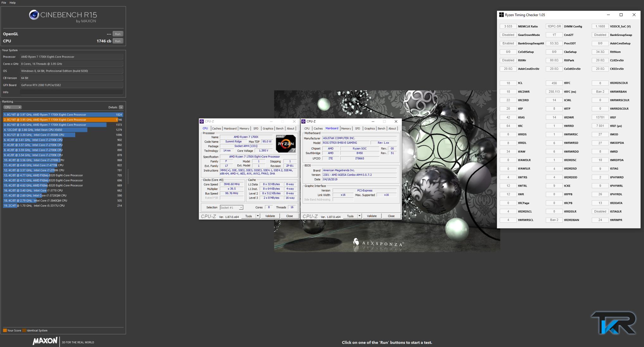Click the Cinebench R15 logo icon
644x347 pixels.
[x=34, y=15]
